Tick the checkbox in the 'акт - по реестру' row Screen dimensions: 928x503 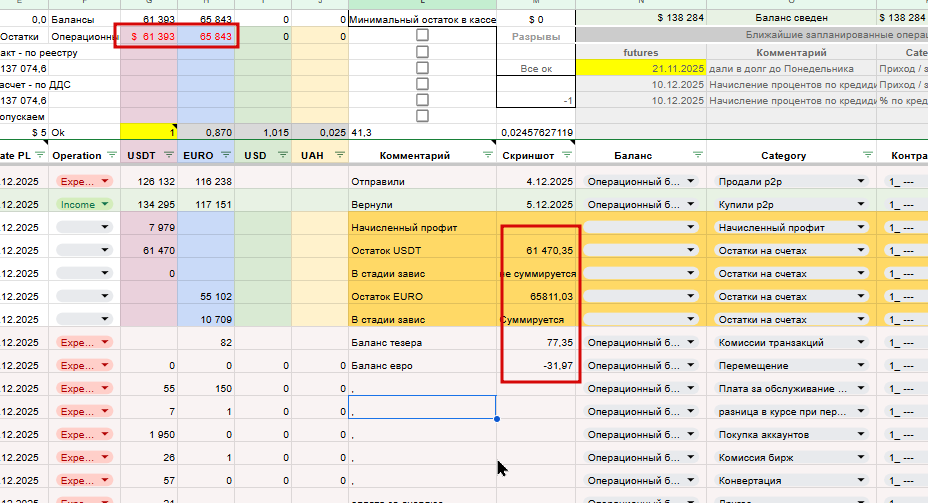click(422, 52)
